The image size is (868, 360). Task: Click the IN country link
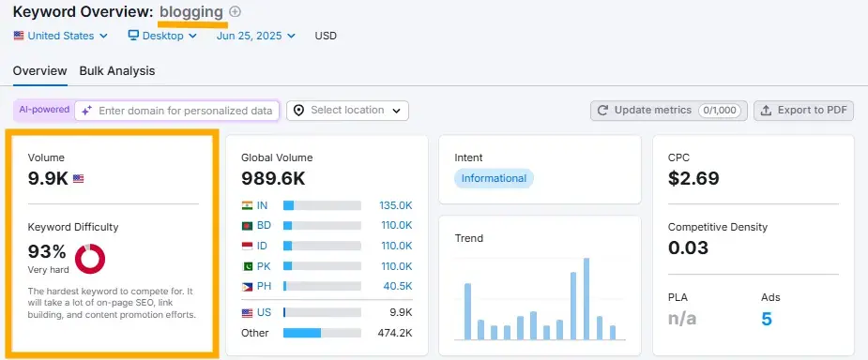tap(263, 205)
